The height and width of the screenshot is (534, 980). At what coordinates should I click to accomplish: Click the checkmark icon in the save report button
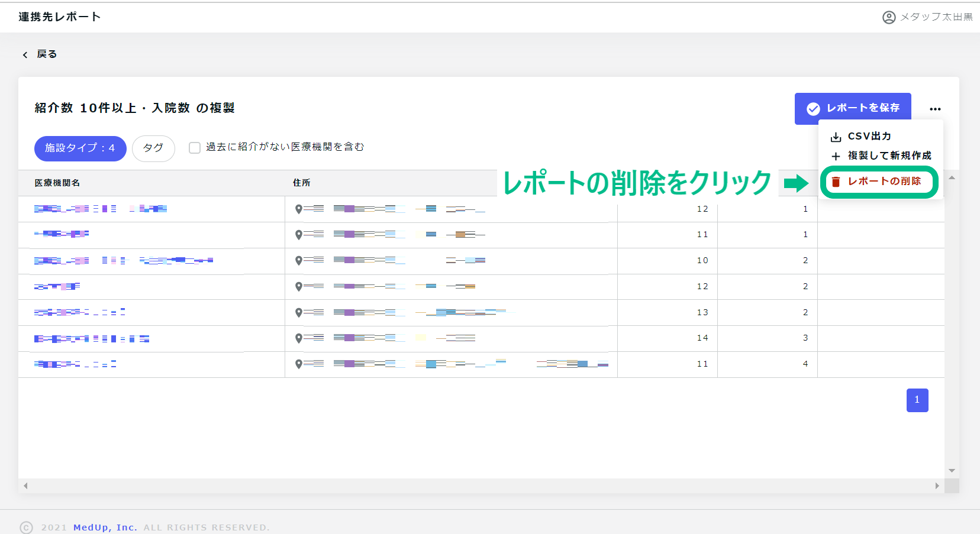coord(813,108)
